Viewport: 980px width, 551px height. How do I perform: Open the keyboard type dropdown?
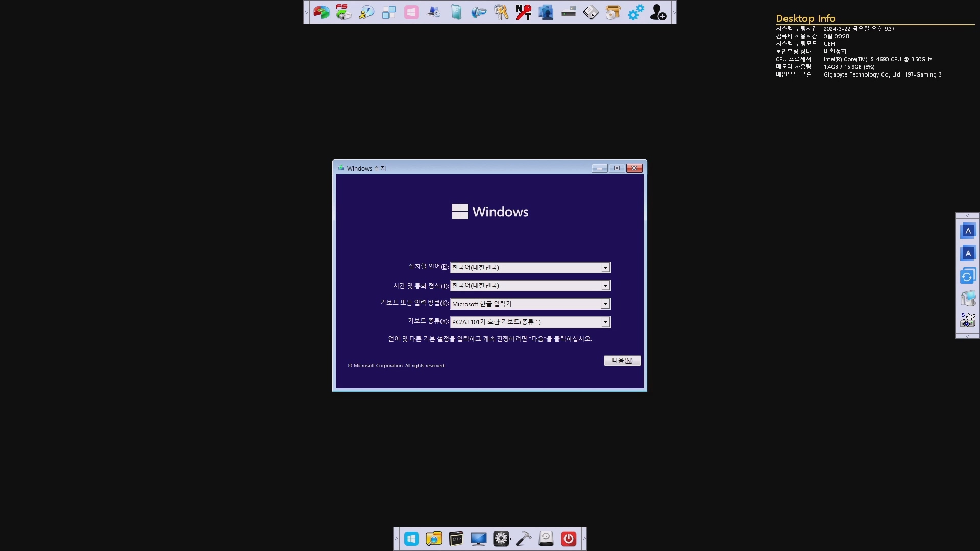pyautogui.click(x=605, y=322)
